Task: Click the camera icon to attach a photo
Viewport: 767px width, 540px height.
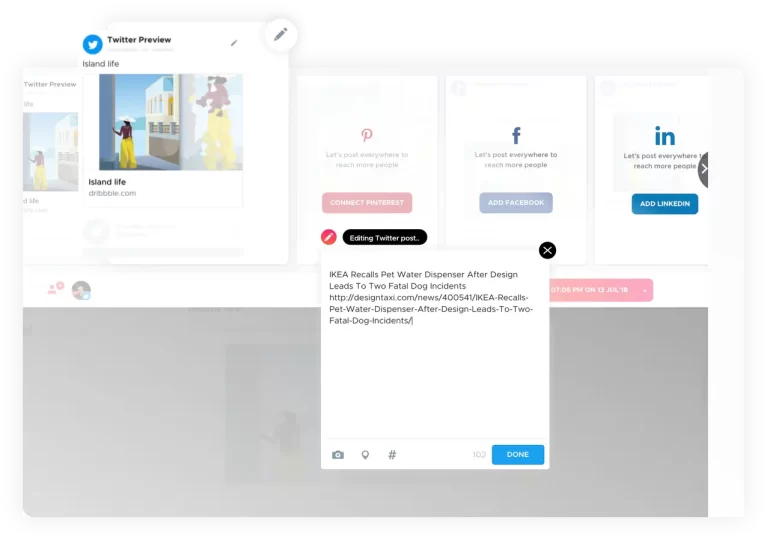Action: point(338,455)
